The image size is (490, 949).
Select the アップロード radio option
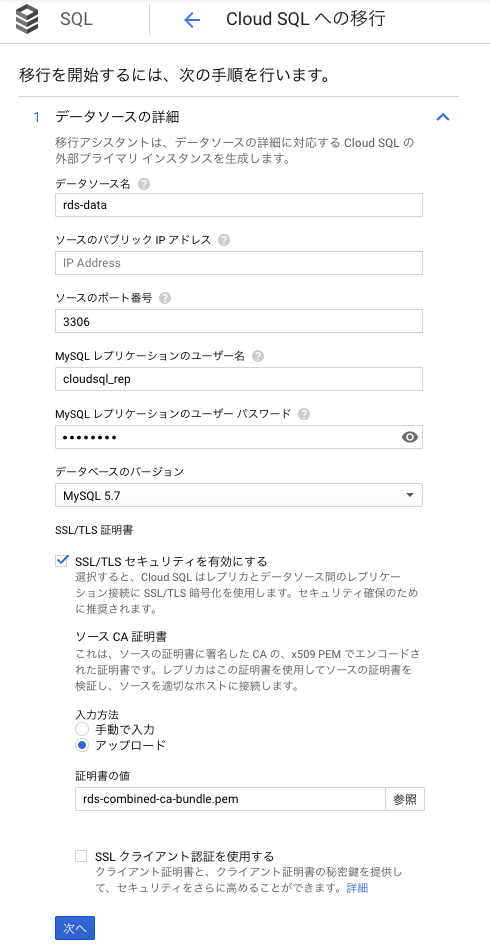click(82, 745)
